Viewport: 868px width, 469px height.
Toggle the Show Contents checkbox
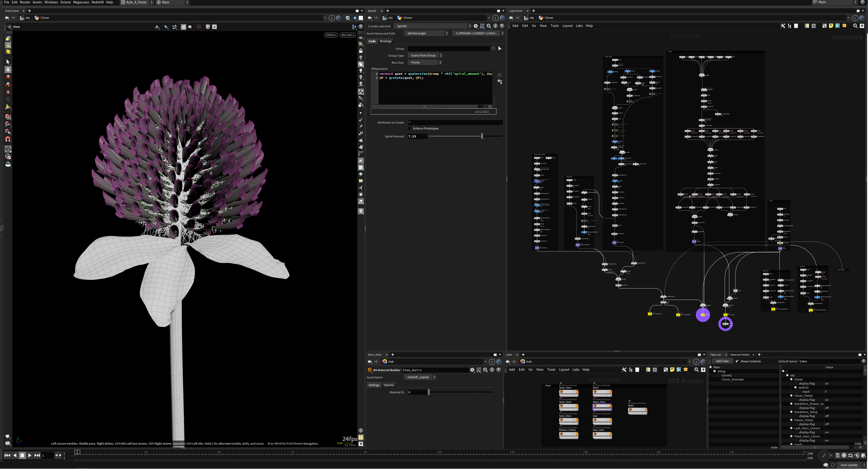(x=737, y=361)
